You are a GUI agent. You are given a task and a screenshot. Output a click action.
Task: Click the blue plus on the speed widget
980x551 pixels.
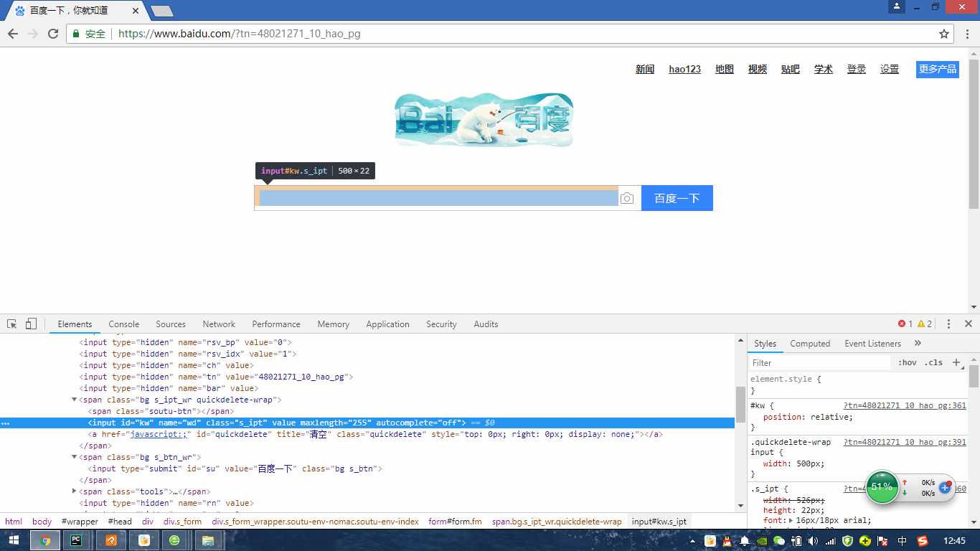[x=945, y=487]
